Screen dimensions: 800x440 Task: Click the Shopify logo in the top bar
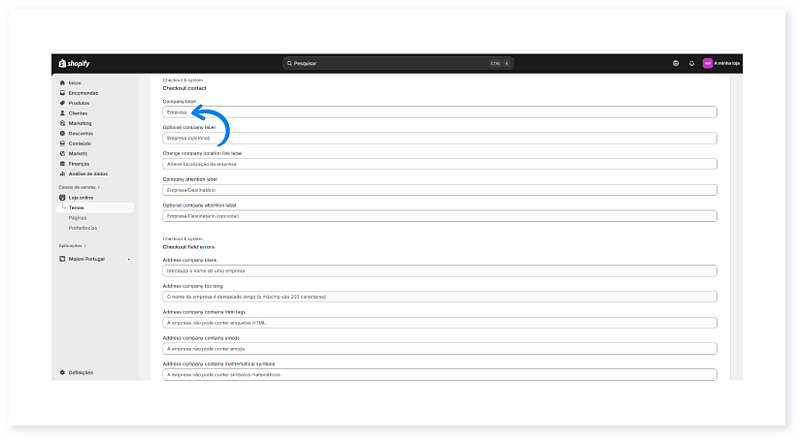74,63
